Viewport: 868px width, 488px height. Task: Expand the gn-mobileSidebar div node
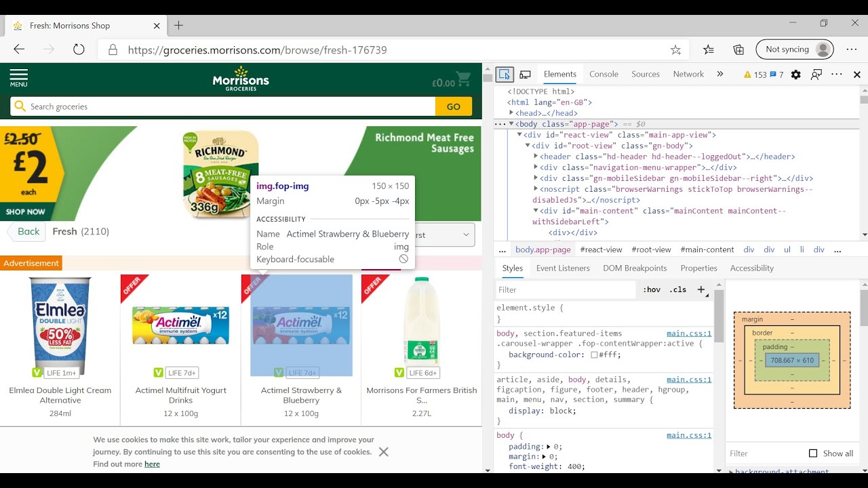pos(536,178)
